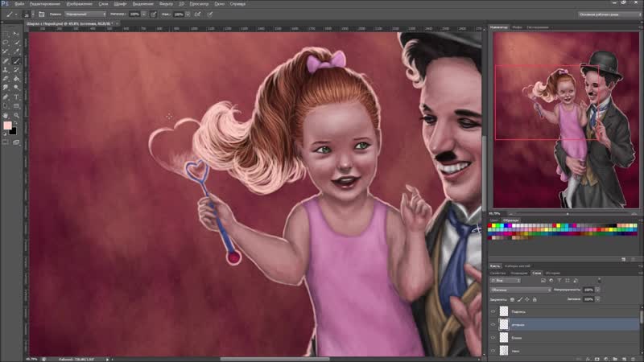Toggle lock image pixels brush icon
This screenshot has width=644, height=362.
click(x=520, y=299)
